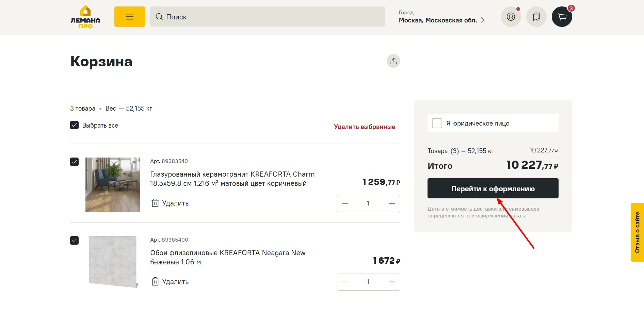Open the 'Отзыв о сайте' feedback tab
644x311 pixels.
pyautogui.click(x=637, y=232)
